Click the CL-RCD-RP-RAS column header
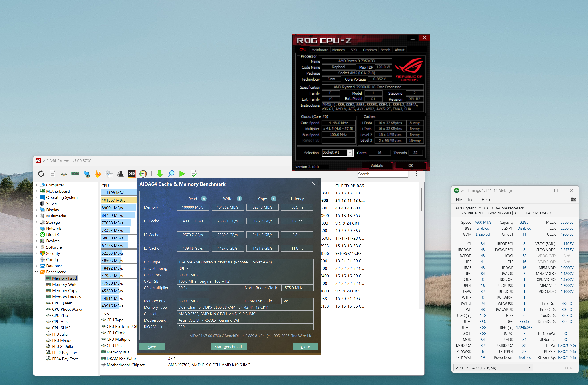588x385 pixels. 349,186
